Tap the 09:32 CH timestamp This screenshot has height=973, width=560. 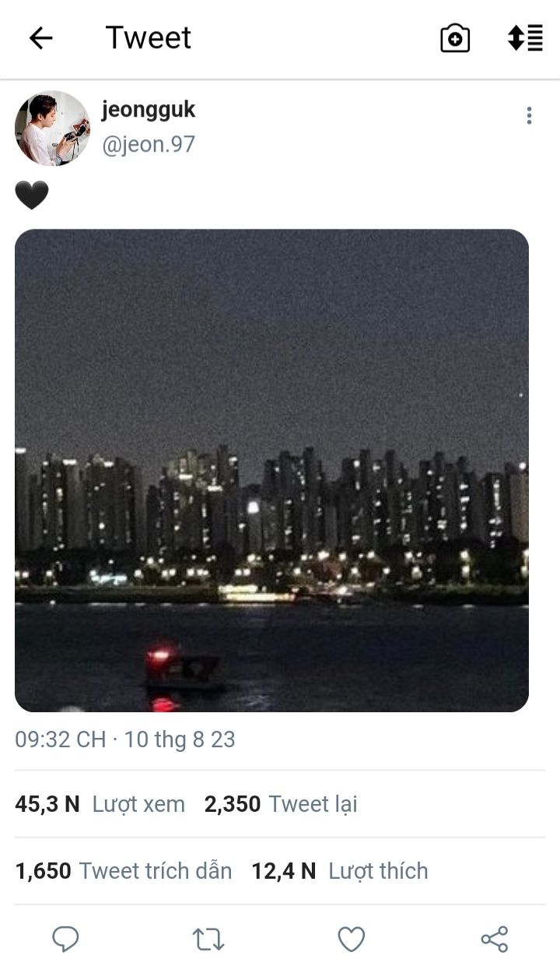coord(61,739)
